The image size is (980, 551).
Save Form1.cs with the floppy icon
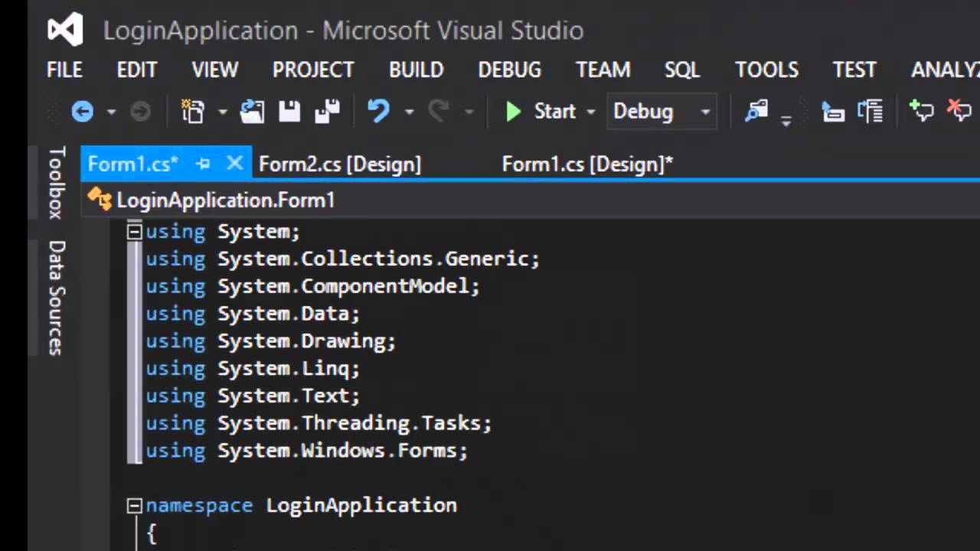[289, 112]
